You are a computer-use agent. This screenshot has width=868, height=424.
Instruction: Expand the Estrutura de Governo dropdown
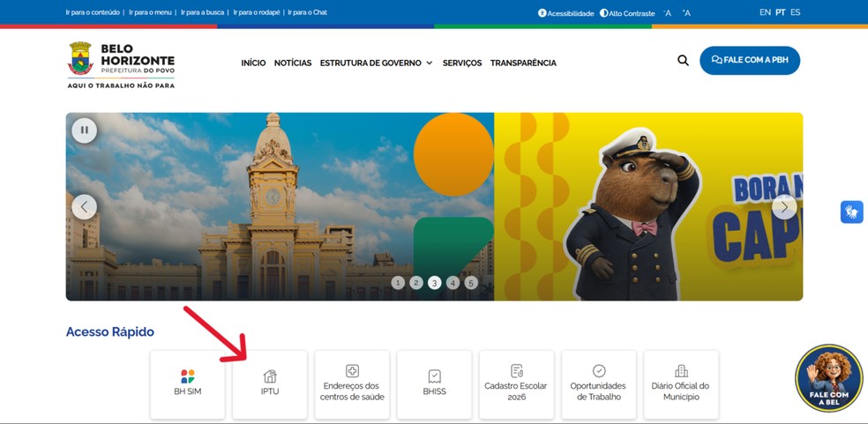tap(376, 63)
